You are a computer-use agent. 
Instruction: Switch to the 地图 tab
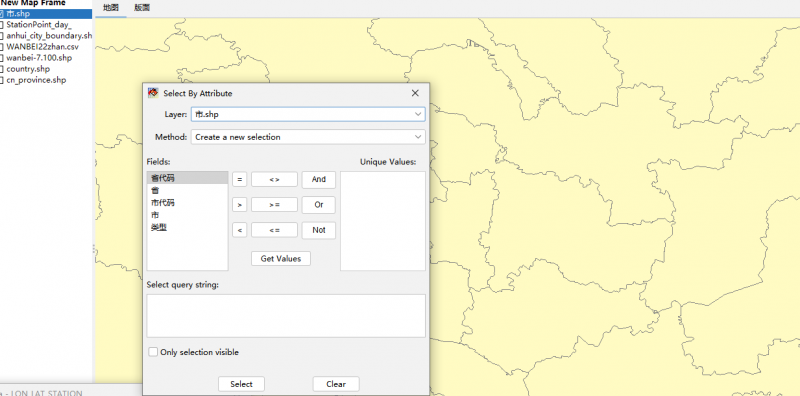(x=111, y=8)
